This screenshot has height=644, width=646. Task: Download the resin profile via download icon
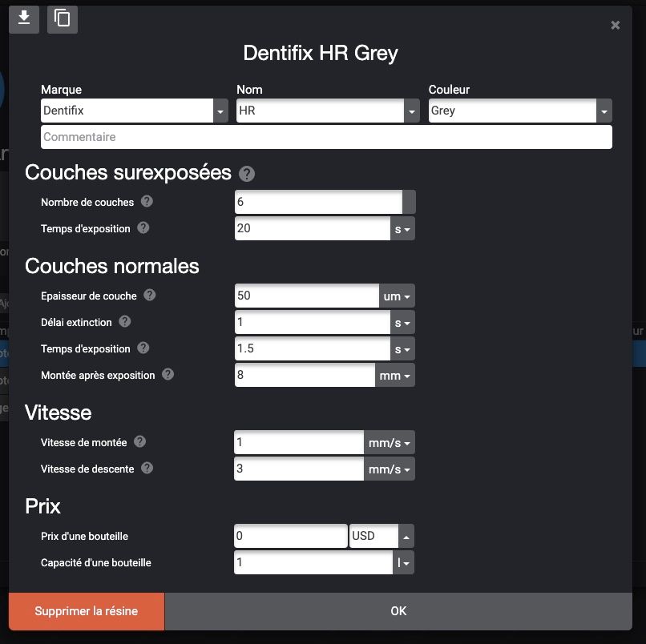coord(24,19)
